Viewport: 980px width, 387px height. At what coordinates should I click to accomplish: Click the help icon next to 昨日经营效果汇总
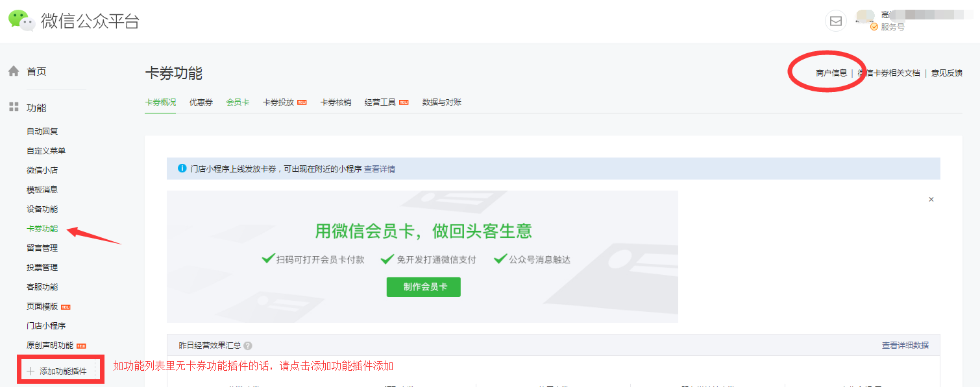(x=248, y=346)
